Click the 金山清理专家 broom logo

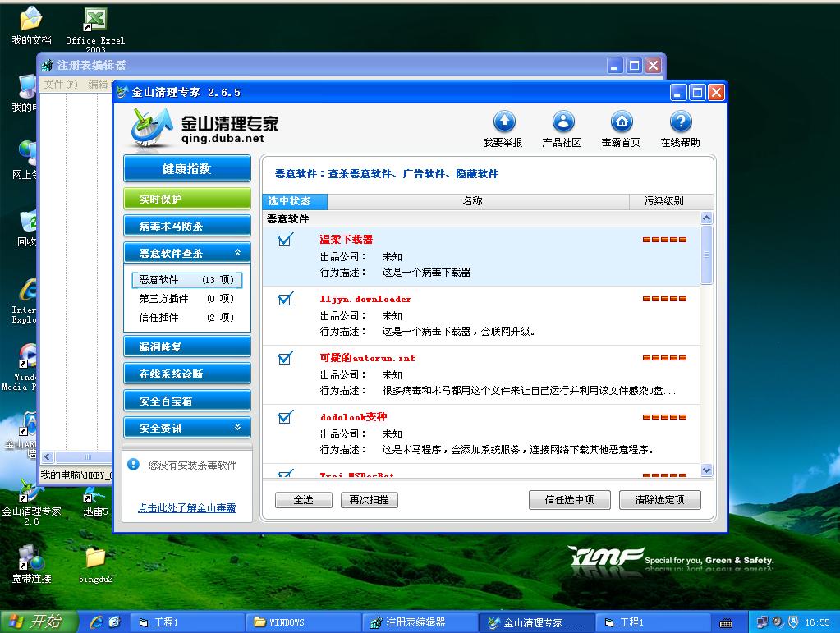pos(151,127)
